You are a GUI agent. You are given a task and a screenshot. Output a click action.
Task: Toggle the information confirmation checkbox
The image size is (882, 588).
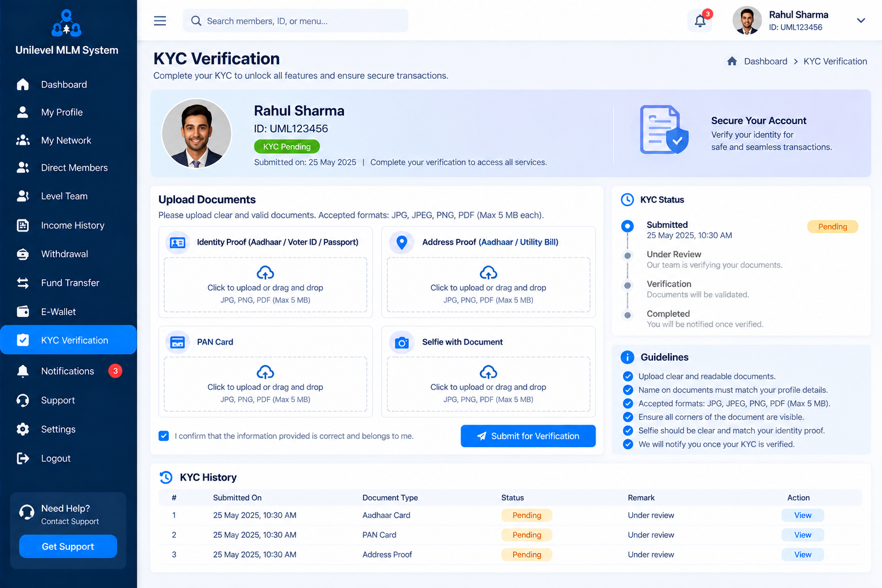tap(164, 436)
